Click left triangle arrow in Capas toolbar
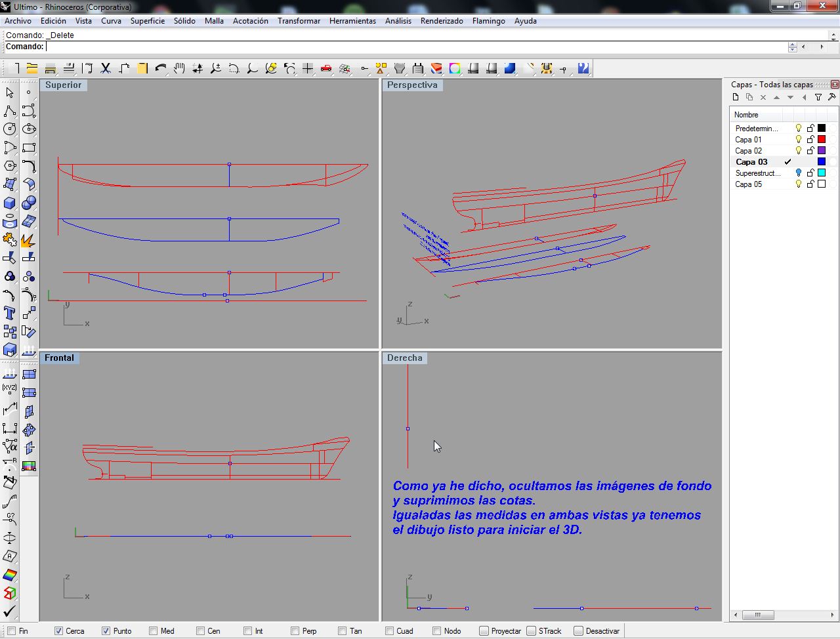The width and height of the screenshot is (840, 639). point(805,97)
